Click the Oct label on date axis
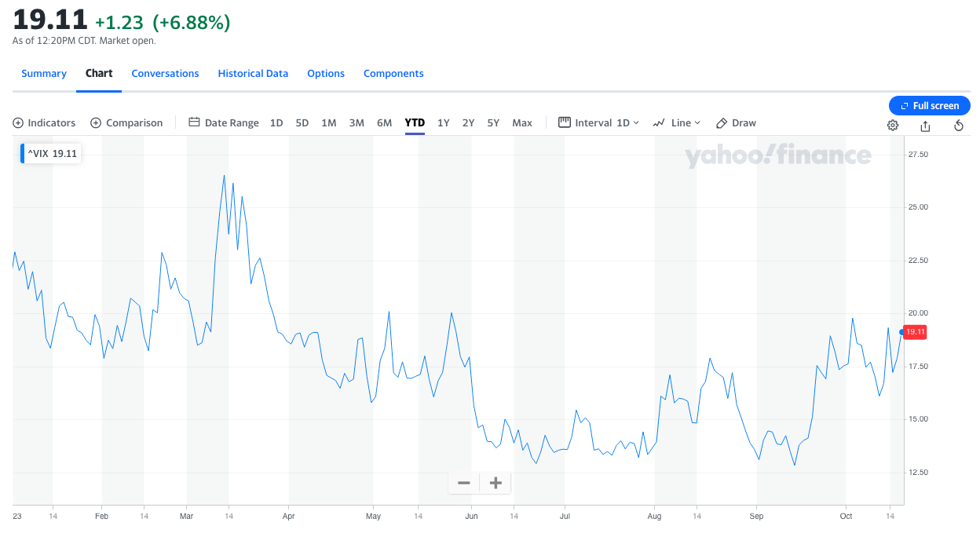This screenshot has width=980, height=533. point(846,517)
